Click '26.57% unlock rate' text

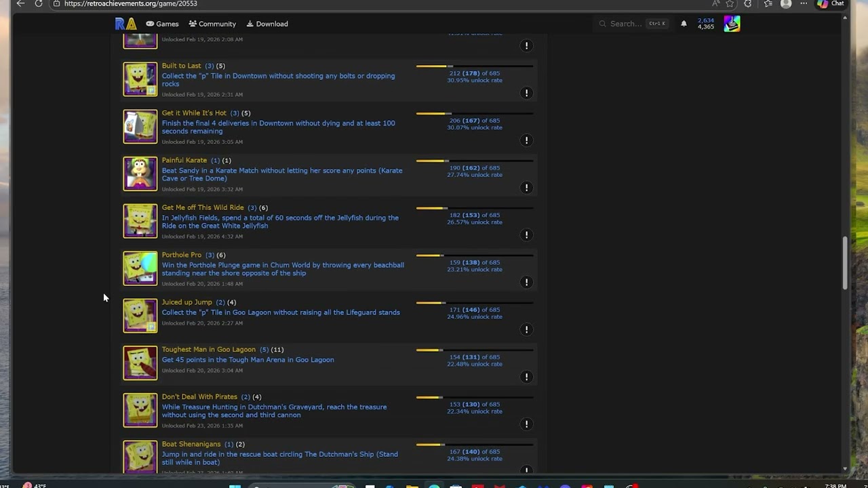475,222
